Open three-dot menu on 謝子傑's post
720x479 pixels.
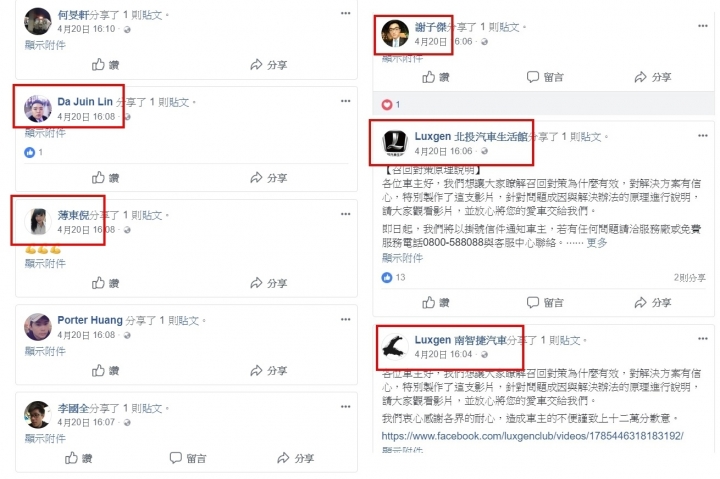point(703,26)
